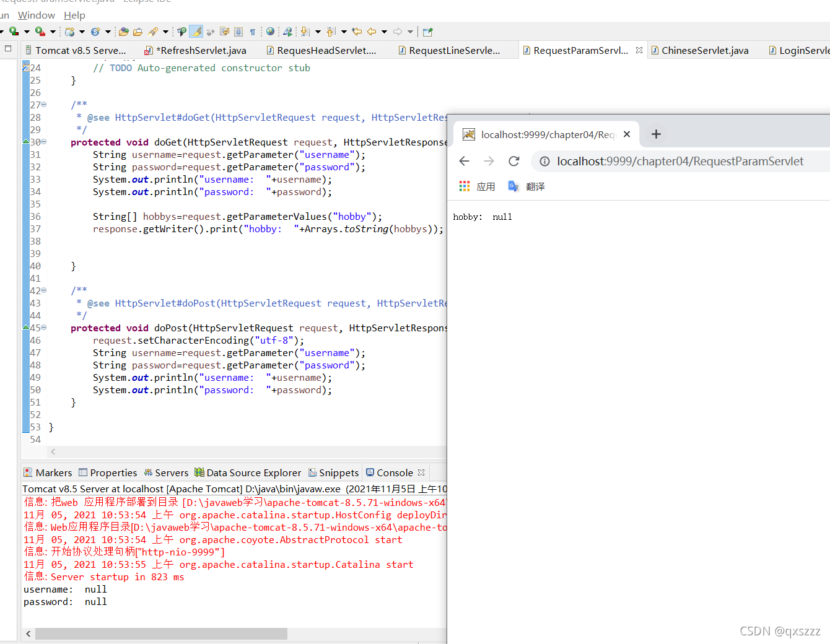This screenshot has width=830, height=644.
Task: Select the Servers view tab
Action: pyautogui.click(x=166, y=472)
